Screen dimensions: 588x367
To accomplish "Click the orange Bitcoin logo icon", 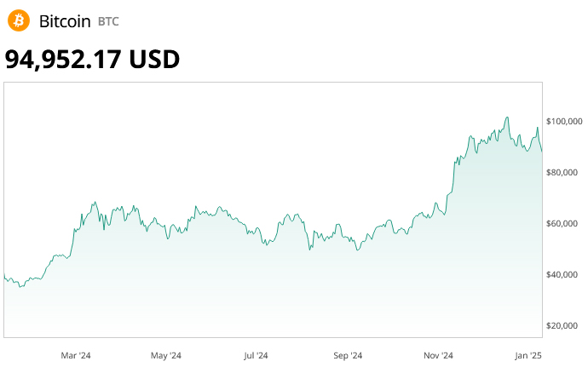I will click(x=18, y=20).
